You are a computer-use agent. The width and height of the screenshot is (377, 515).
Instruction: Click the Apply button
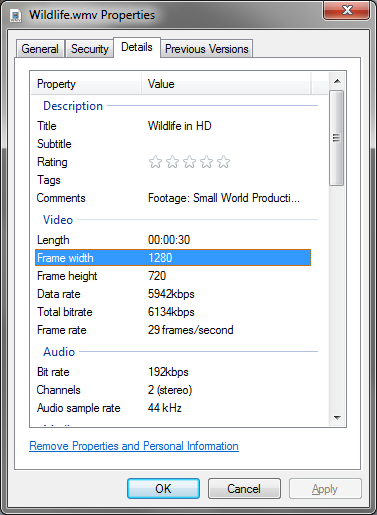[325, 489]
